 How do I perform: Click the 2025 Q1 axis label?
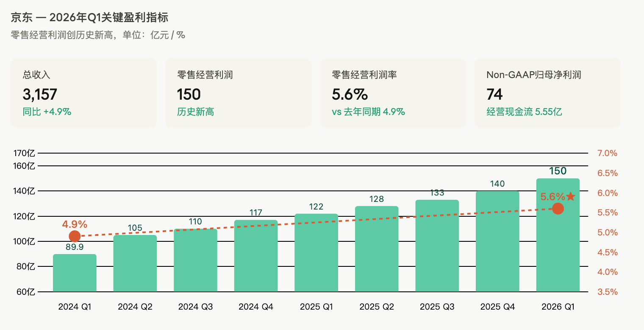point(316,307)
